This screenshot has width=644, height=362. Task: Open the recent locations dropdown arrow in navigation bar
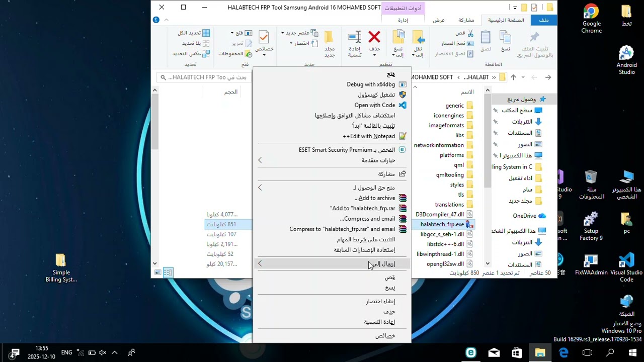(523, 77)
